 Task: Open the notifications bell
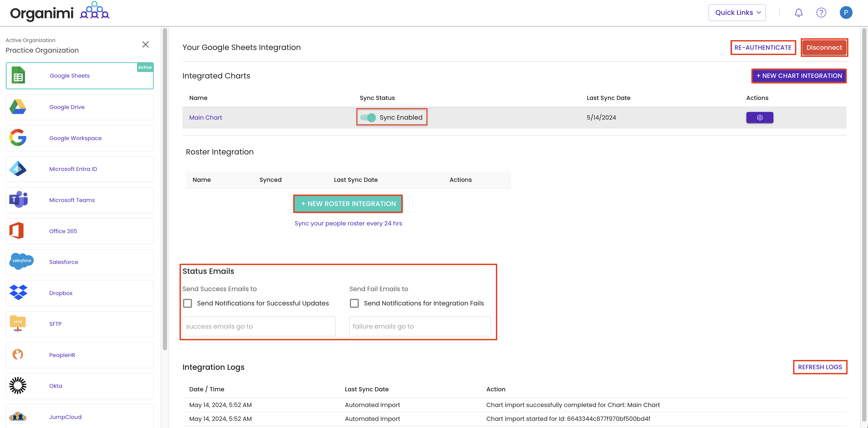point(799,12)
